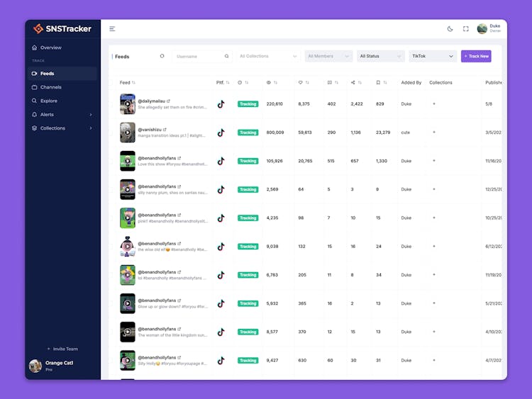Open the Overview page from sidebar
Screen dimensions: 532x399
(50, 47)
